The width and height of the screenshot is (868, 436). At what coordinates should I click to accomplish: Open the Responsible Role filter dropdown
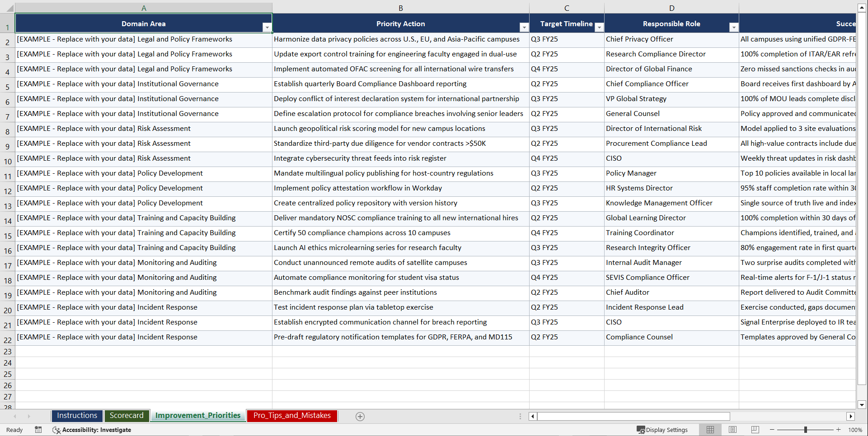coord(733,27)
